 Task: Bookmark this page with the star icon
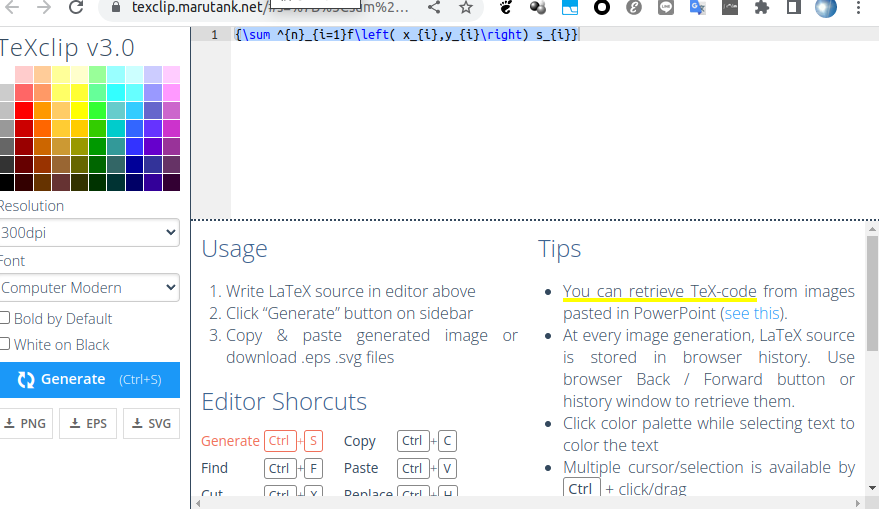465,7
